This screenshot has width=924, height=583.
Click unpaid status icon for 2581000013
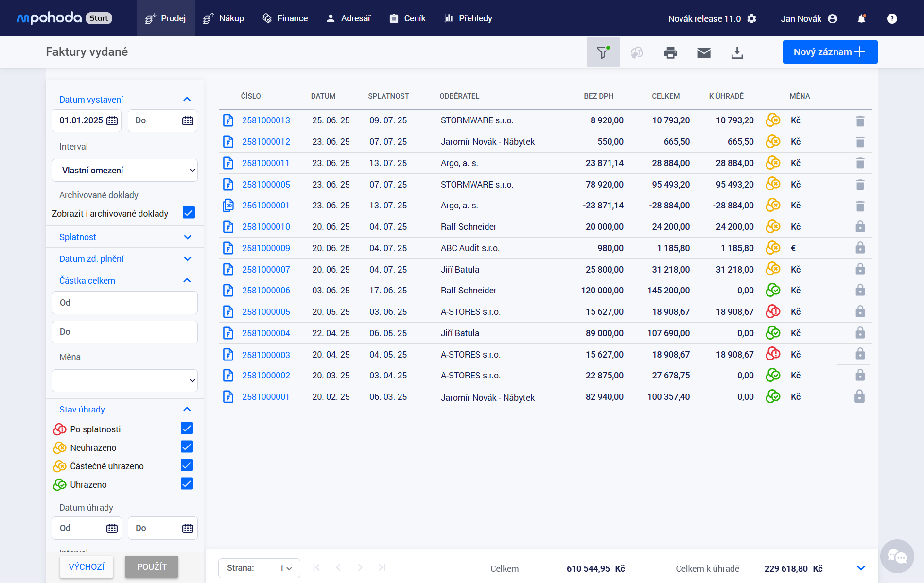click(773, 120)
